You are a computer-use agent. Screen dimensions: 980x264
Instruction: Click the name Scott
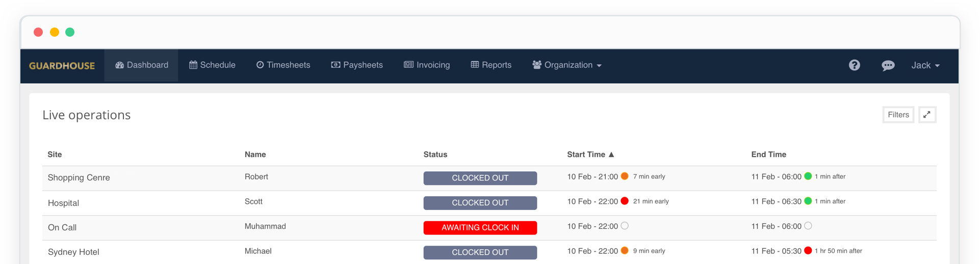253,201
